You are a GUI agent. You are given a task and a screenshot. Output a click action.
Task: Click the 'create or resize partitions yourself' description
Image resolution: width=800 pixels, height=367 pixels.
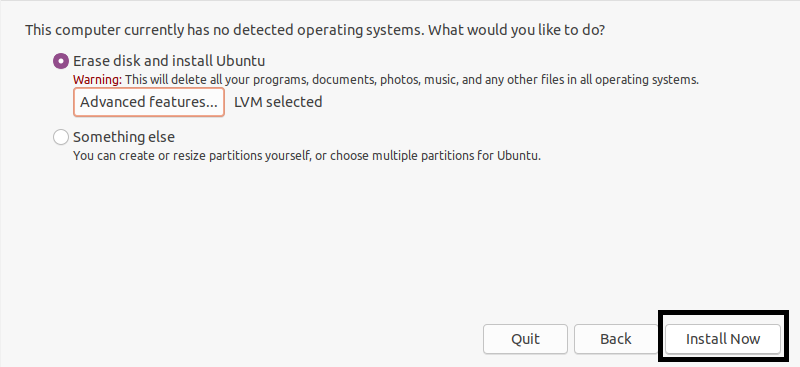307,156
